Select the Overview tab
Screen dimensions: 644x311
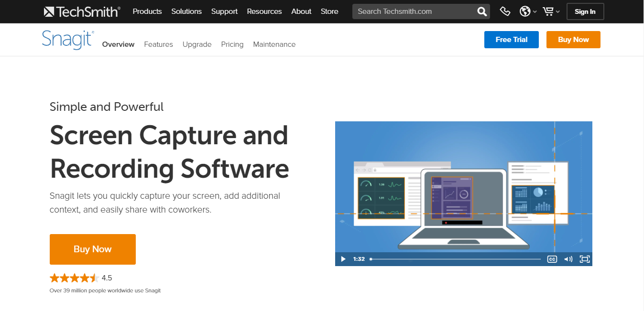118,44
